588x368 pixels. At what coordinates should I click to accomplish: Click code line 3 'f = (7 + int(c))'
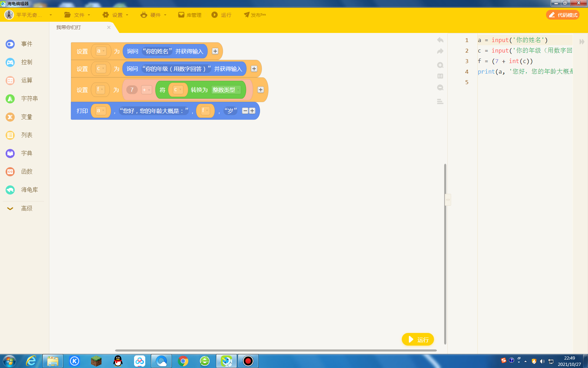click(505, 61)
